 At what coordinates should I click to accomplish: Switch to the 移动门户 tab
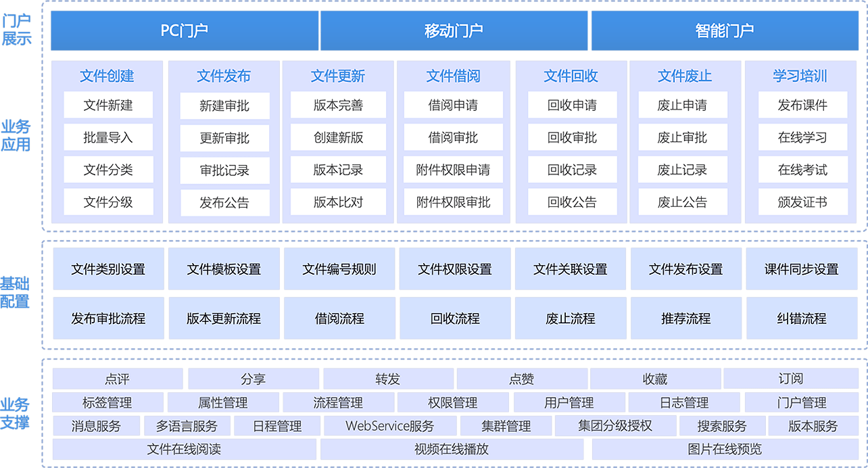click(x=453, y=30)
